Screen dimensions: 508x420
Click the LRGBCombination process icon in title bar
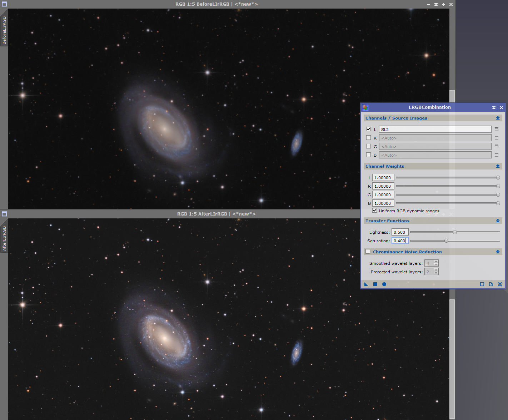365,107
